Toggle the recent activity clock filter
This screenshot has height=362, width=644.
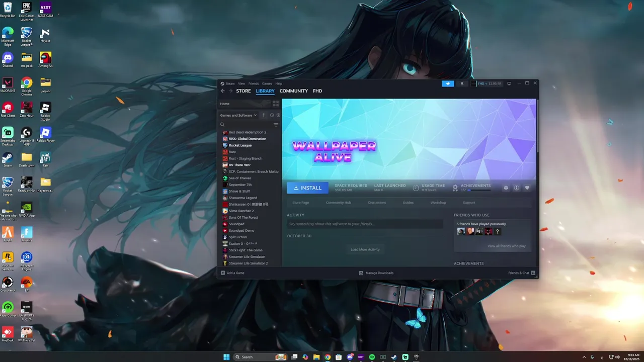coord(272,115)
